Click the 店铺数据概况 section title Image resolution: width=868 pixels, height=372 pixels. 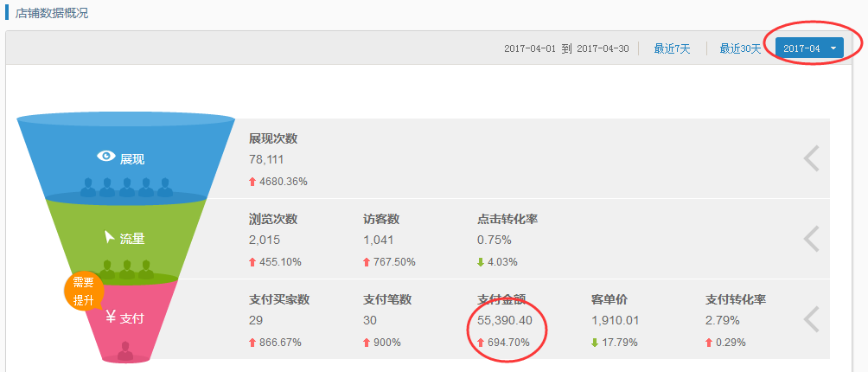[52, 13]
